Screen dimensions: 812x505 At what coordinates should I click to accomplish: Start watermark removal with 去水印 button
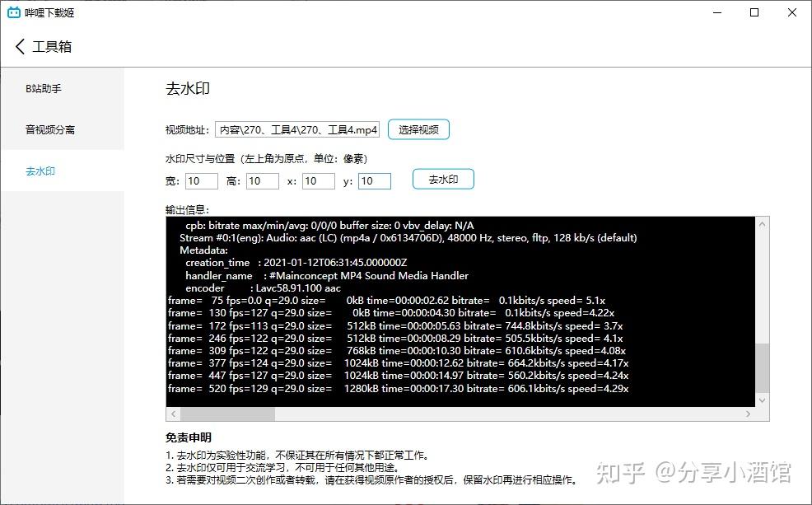[x=443, y=180]
